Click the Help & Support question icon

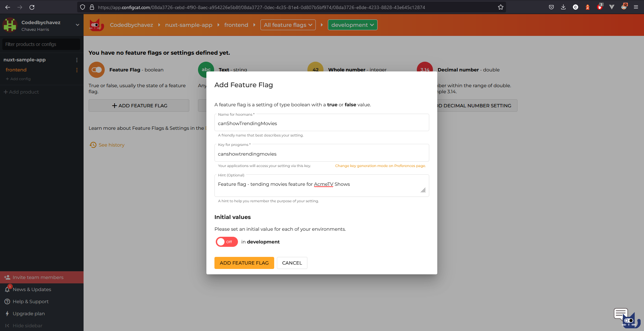[x=7, y=301]
